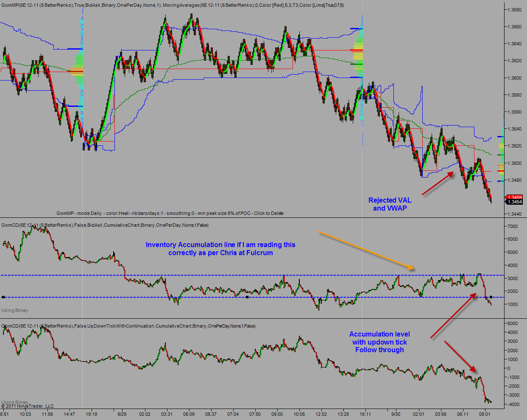Click the 11:56 time axis label

pos(47,414)
